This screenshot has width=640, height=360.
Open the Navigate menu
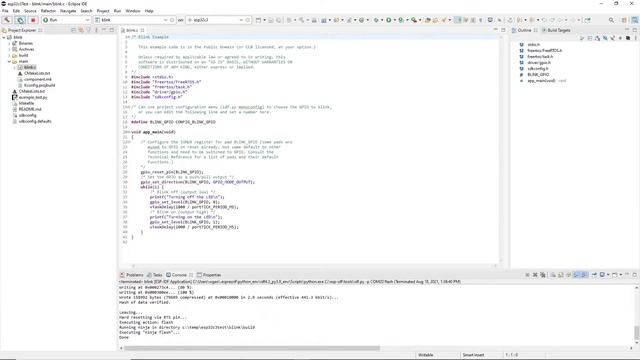(68, 11)
